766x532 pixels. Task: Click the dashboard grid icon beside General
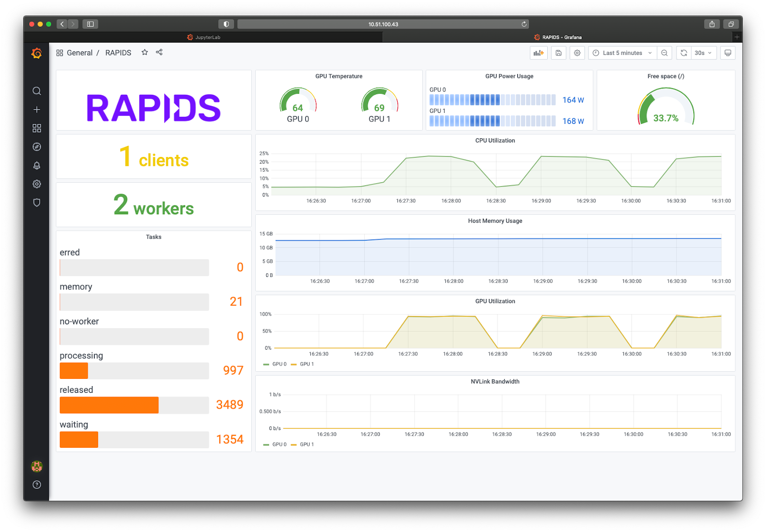tap(59, 53)
